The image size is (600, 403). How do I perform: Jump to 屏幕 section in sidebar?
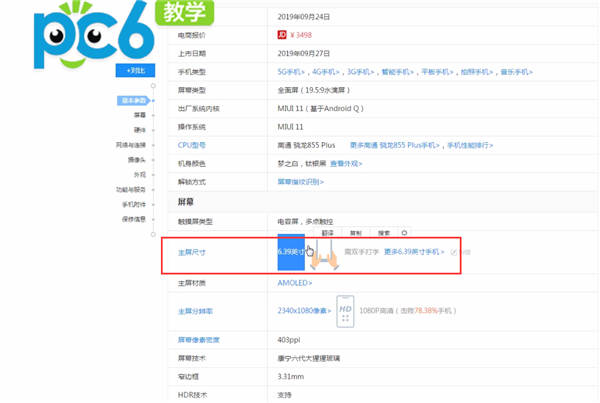point(140,115)
